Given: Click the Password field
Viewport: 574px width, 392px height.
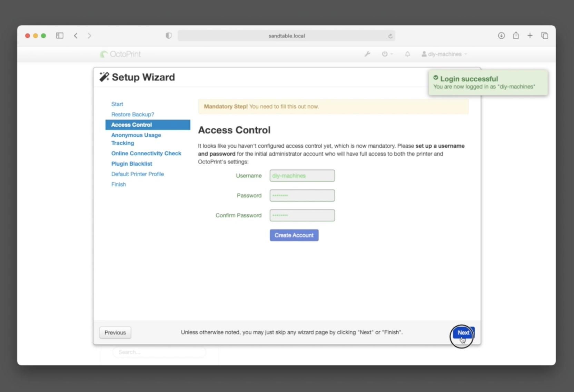Looking at the screenshot, I should coord(302,195).
